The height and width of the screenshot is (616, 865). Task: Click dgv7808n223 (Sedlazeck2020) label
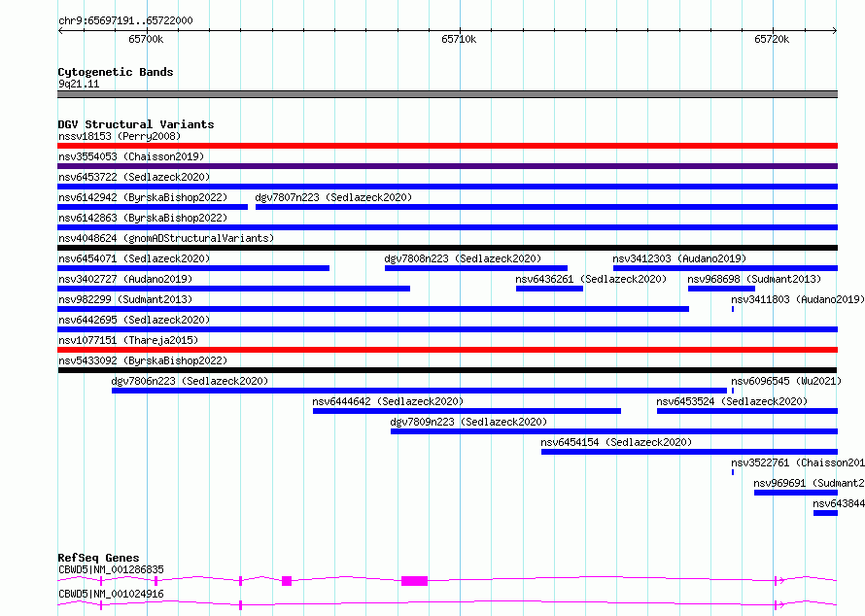463,258
